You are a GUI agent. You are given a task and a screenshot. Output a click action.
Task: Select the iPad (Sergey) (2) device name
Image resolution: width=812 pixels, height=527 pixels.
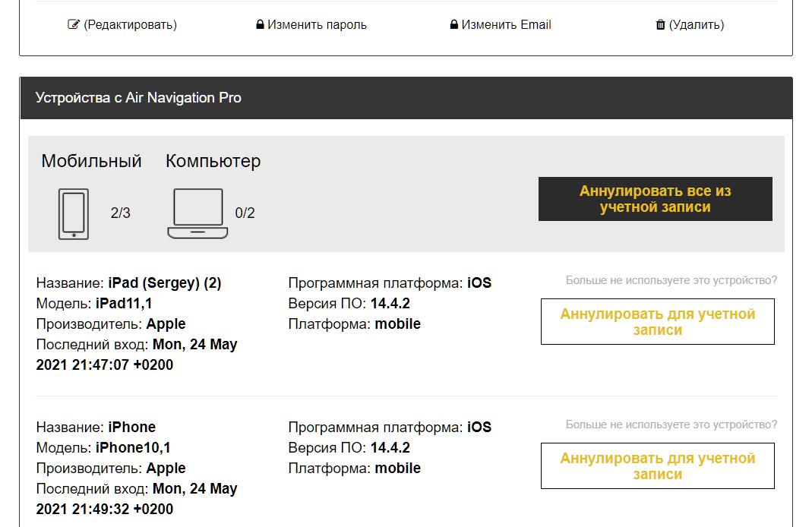[x=165, y=283]
